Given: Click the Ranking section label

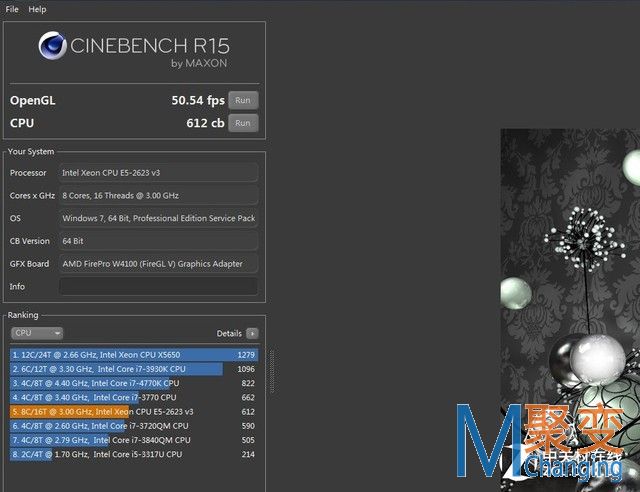Looking at the screenshot, I should click(x=23, y=315).
